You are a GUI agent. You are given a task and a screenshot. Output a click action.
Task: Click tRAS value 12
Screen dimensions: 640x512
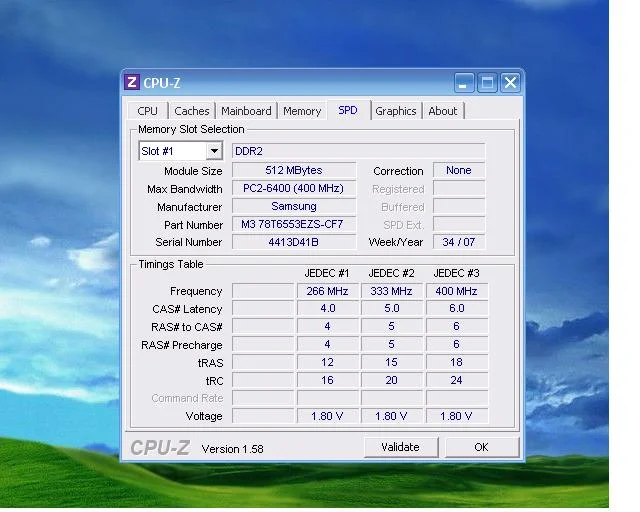[x=327, y=362]
